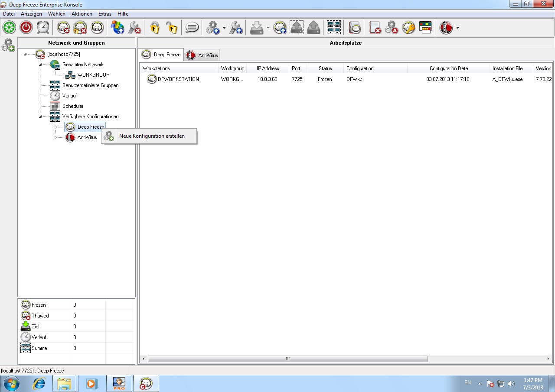This screenshot has height=392, width=555.
Task: Open dropdown arrow beside lighthouse icon
Action: click(x=457, y=28)
